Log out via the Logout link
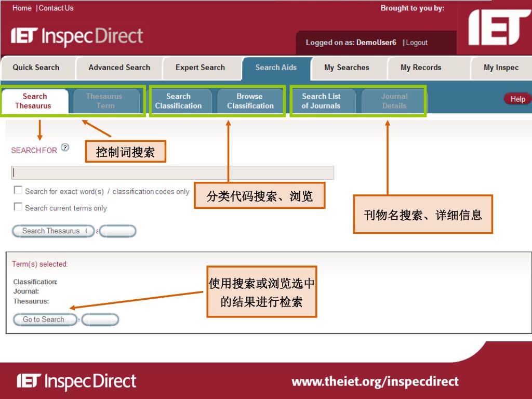532x399 pixels. [x=417, y=43]
